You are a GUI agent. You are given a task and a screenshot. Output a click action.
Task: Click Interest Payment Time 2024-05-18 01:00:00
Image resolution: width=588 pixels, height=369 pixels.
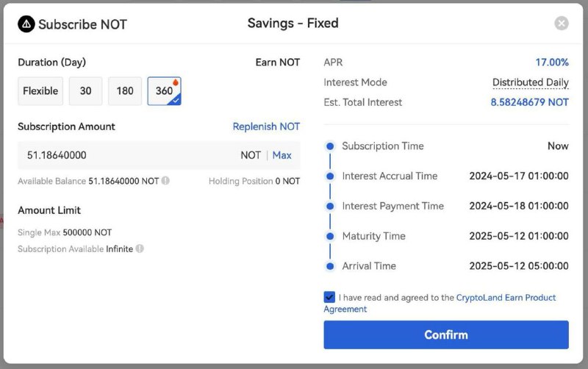[519, 206]
